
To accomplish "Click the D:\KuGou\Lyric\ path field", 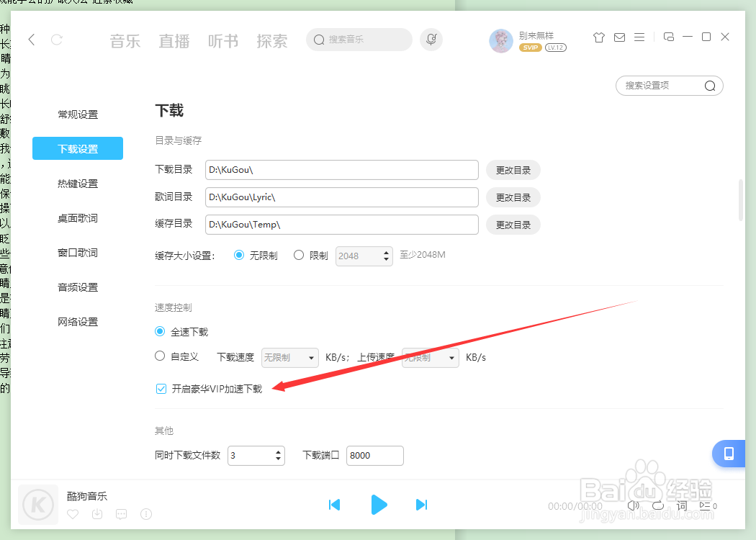I will 342,197.
